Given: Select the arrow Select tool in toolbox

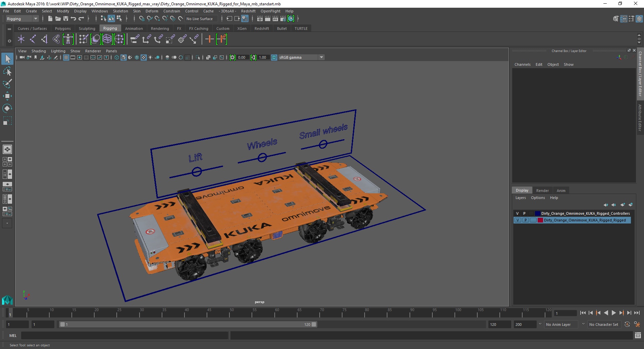Looking at the screenshot, I should point(7,59).
